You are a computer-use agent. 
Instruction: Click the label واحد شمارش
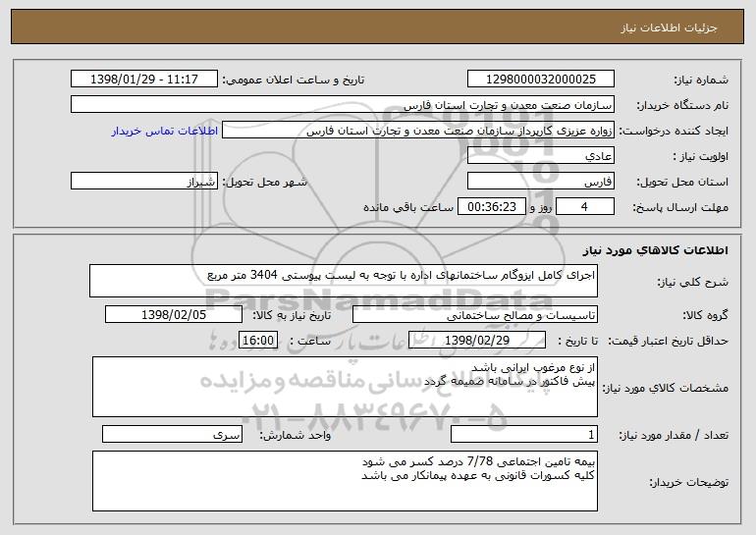[x=296, y=435]
